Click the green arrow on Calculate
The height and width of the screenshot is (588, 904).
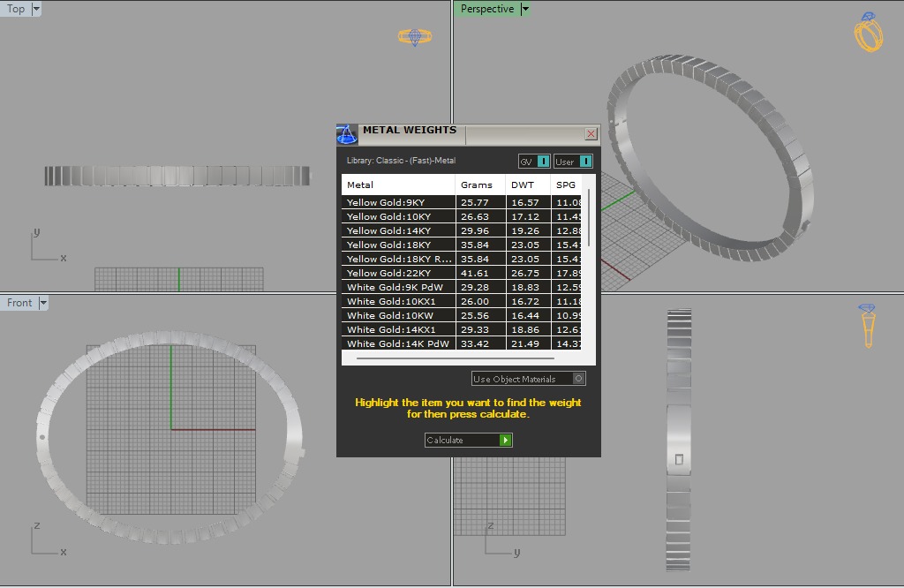coord(506,440)
